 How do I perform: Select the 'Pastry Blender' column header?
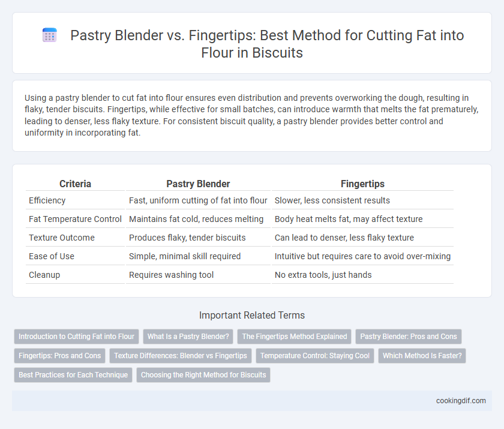click(x=198, y=184)
